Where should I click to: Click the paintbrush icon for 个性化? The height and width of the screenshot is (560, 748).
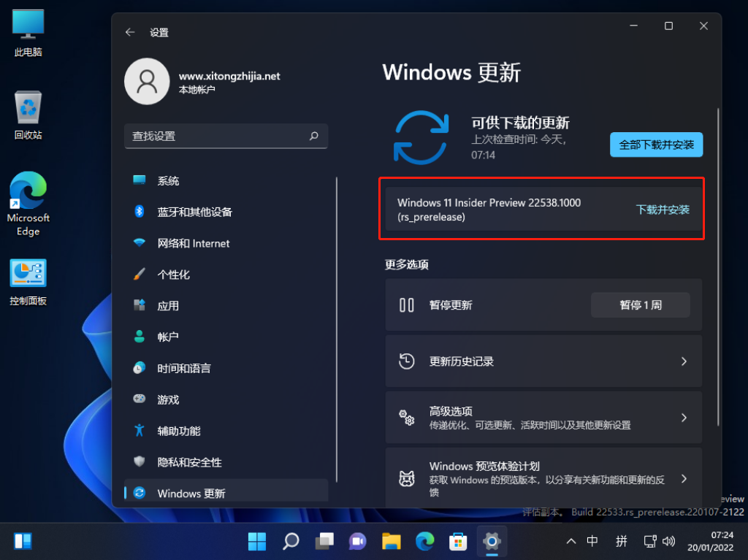tap(140, 274)
